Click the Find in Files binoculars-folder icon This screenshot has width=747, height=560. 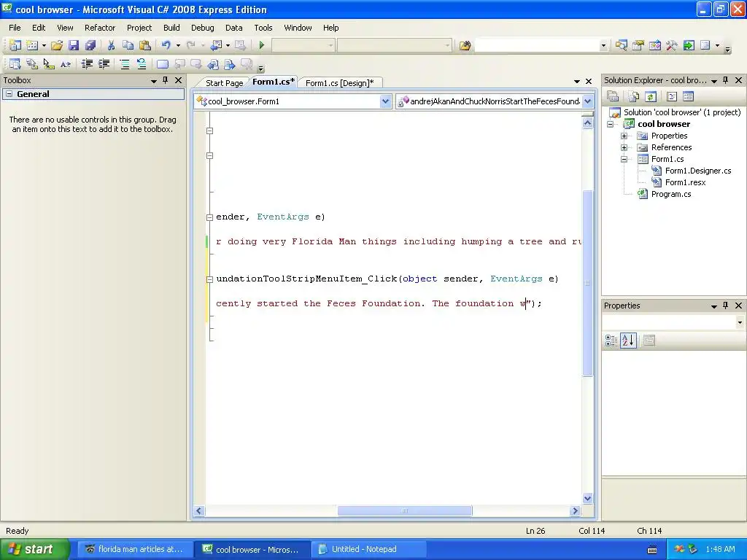click(x=465, y=45)
